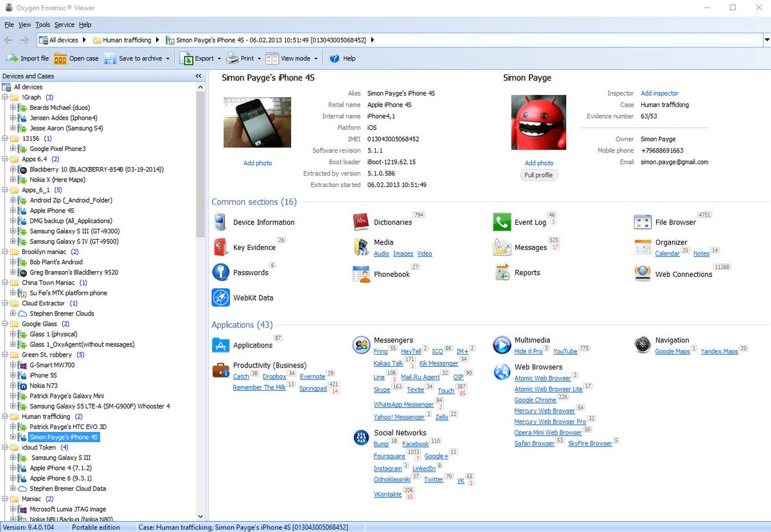Open the File Browser icon
771x532 pixels.
[x=642, y=222]
